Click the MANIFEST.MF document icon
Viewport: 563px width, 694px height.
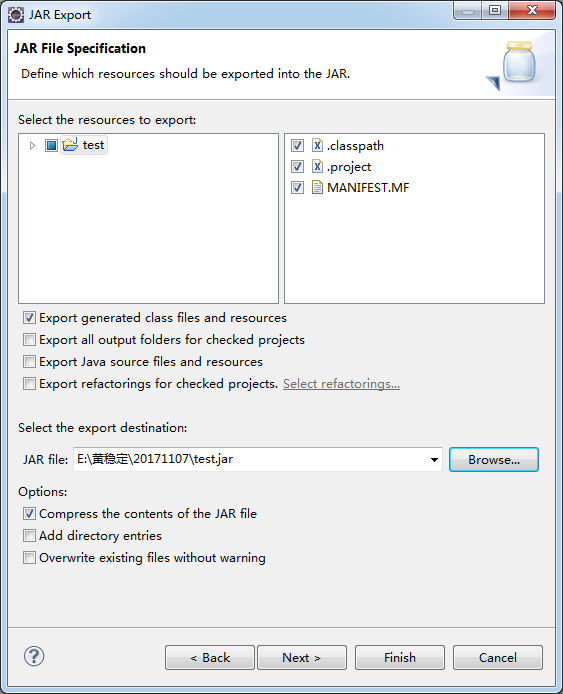click(317, 187)
